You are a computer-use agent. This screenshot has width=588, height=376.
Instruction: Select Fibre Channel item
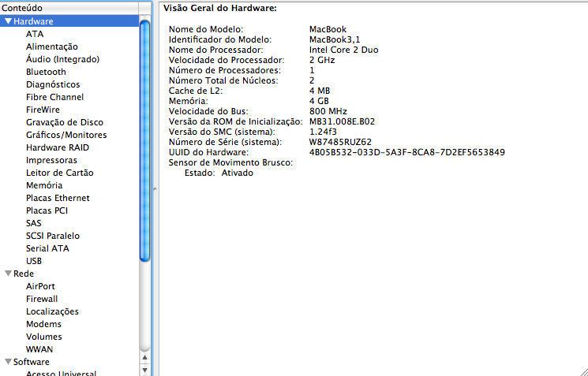pyautogui.click(x=54, y=98)
